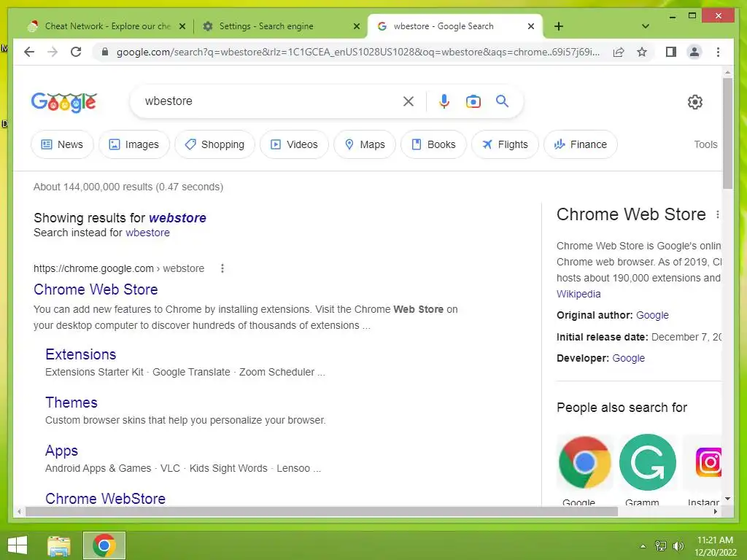Image resolution: width=747 pixels, height=560 pixels.
Task: Click the suggested webstore spelling link
Action: (x=177, y=218)
